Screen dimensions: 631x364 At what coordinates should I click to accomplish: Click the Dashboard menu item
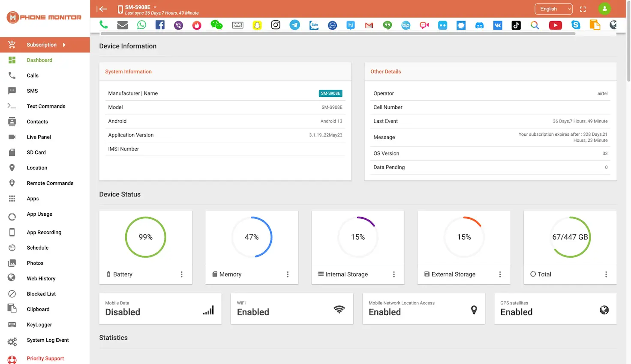point(39,60)
